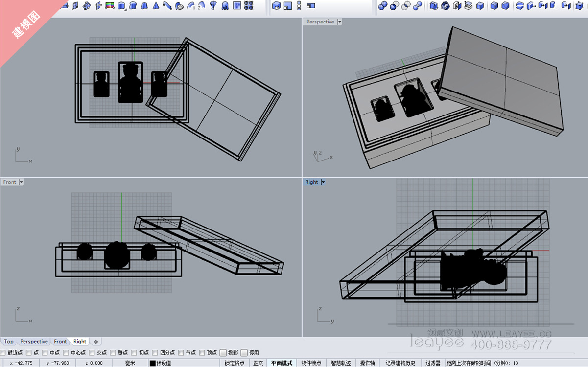Add a new viewport tab
The width and height of the screenshot is (588, 367).
[96, 342]
